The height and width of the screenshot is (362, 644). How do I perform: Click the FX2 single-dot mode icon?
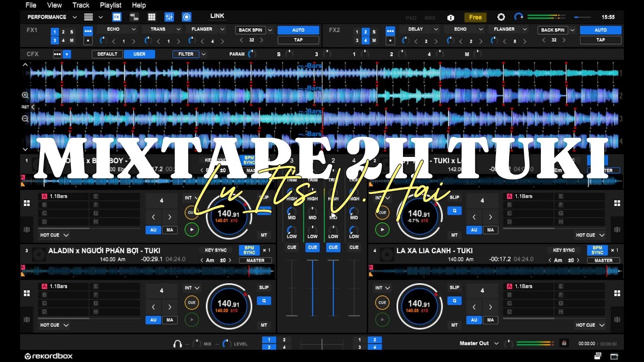pyautogui.click(x=390, y=40)
